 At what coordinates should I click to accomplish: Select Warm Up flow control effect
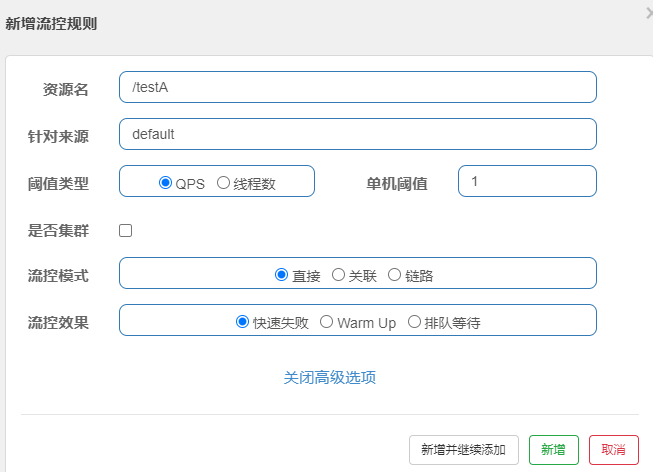click(x=326, y=322)
